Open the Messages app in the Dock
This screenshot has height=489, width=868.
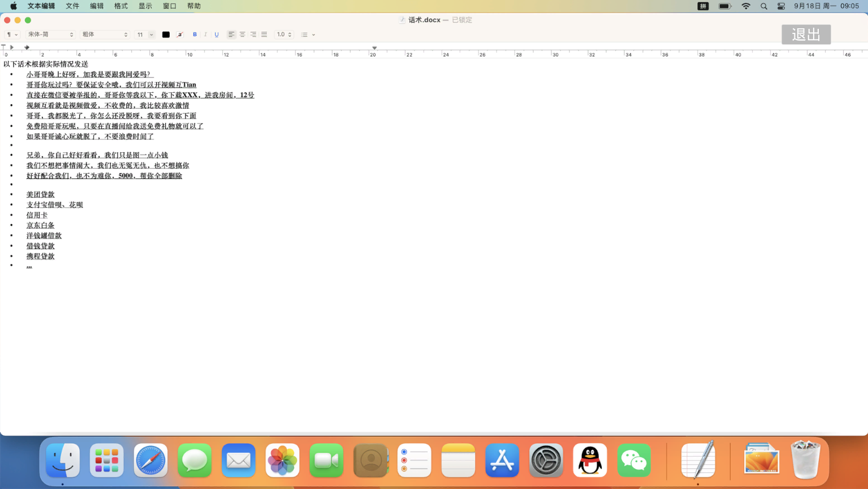[195, 460]
